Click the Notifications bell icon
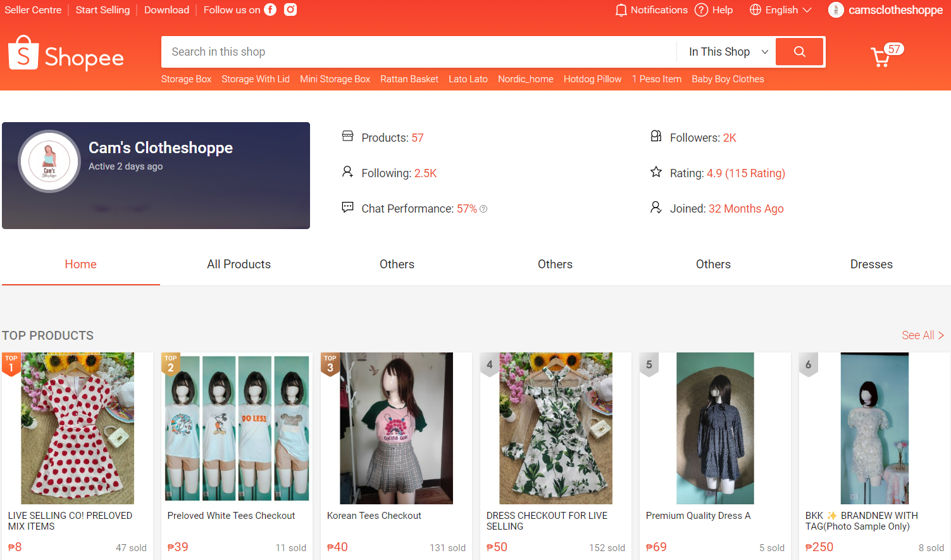This screenshot has height=560, width=951. coord(621,10)
